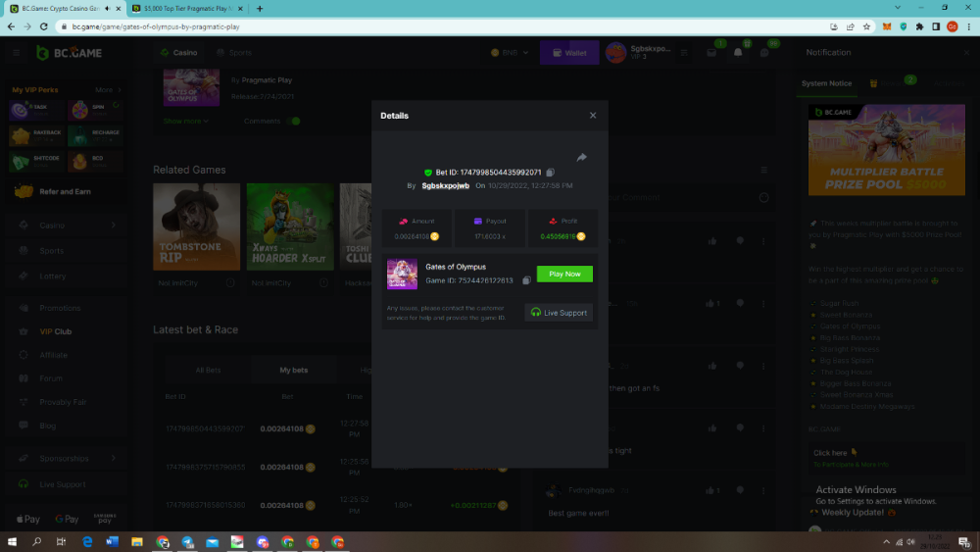Viewport: 980px width, 552px height.
Task: Switch to the Sports tab
Action: [x=234, y=53]
